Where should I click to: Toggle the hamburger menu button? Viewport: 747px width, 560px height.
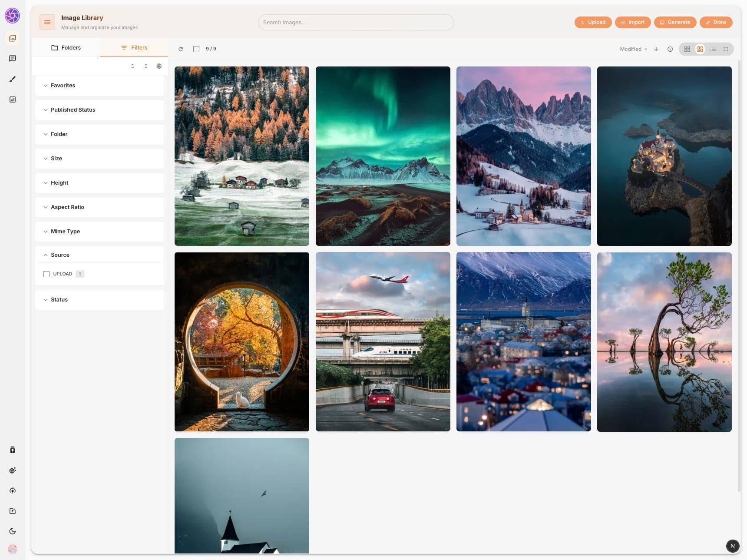47,22
